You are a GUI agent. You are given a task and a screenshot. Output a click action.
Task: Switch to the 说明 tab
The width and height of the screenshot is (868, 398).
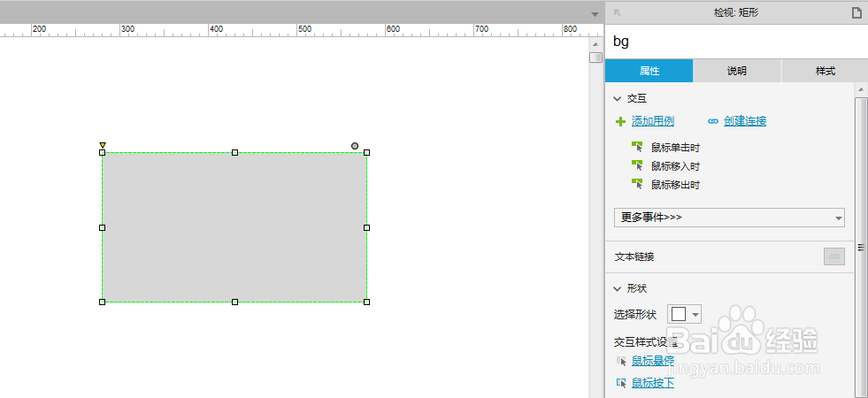(737, 71)
